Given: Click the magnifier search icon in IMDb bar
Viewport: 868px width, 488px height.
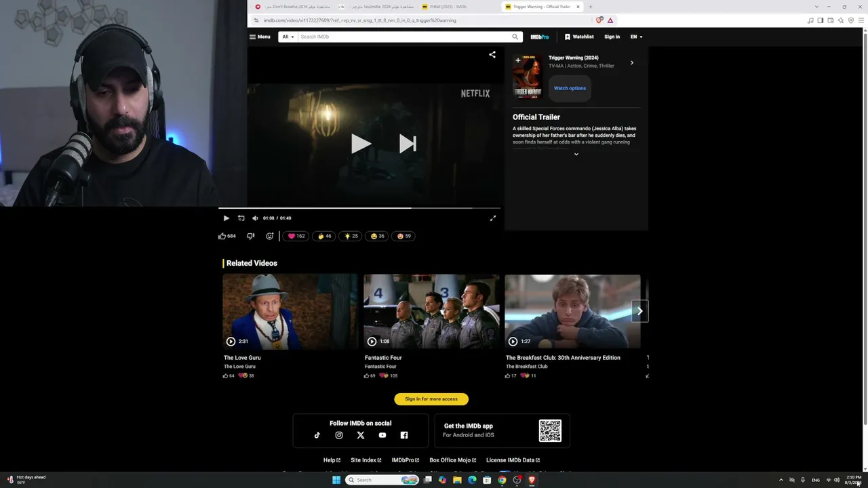Looking at the screenshot, I should 515,37.
